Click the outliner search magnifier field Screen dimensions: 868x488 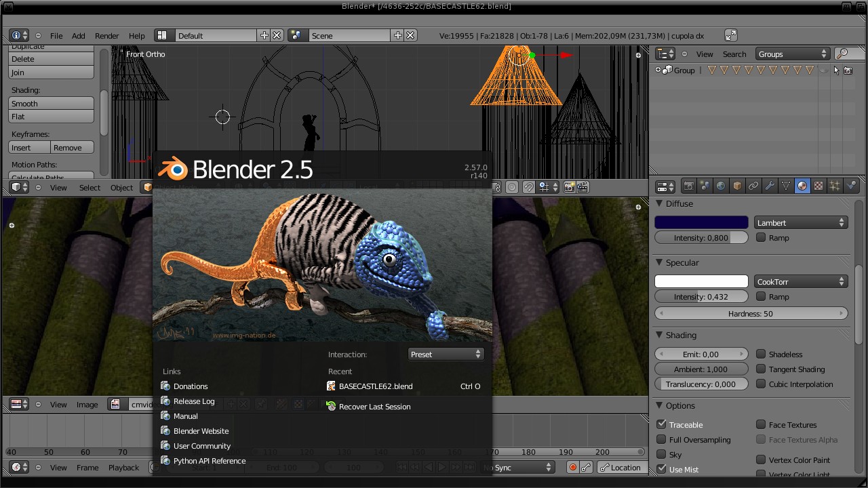click(x=843, y=54)
